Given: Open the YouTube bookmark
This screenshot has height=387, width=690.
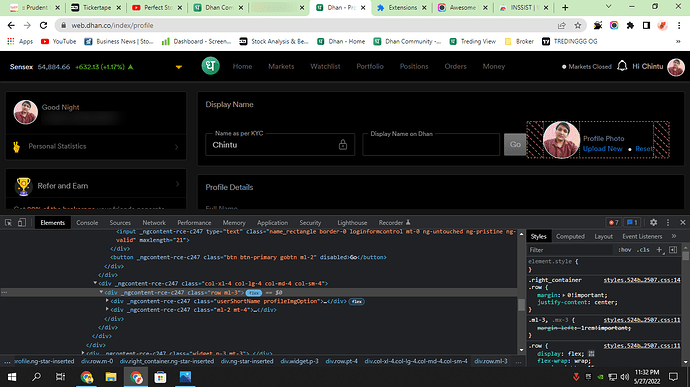Looking at the screenshot, I should coord(58,41).
